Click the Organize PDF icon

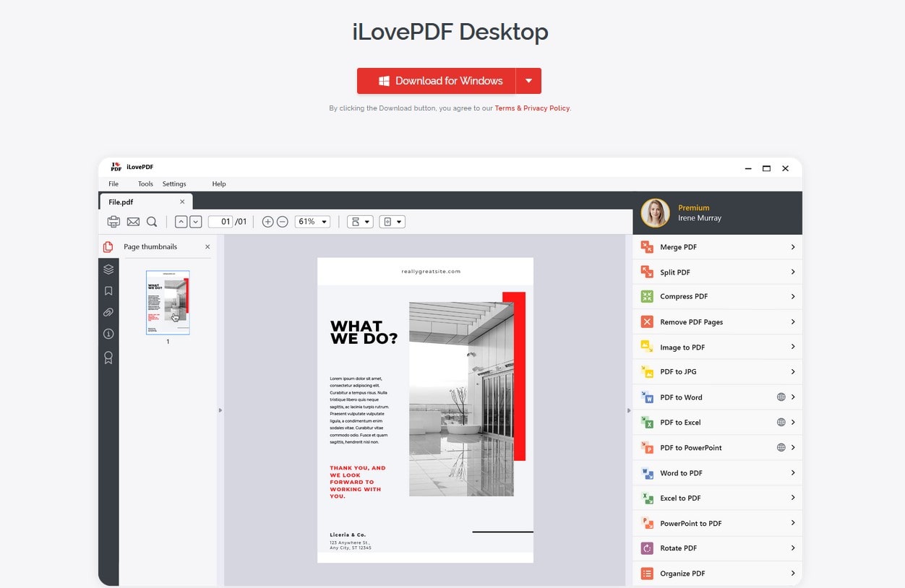tap(647, 574)
